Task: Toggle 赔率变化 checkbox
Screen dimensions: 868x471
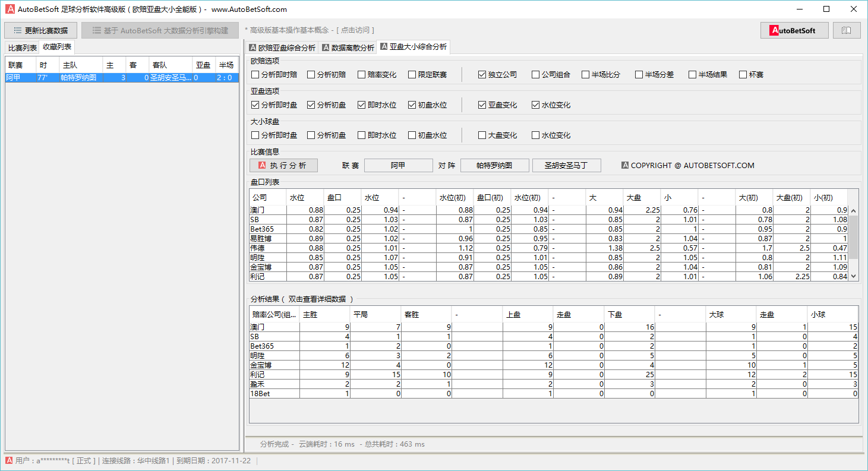Action: pos(377,75)
